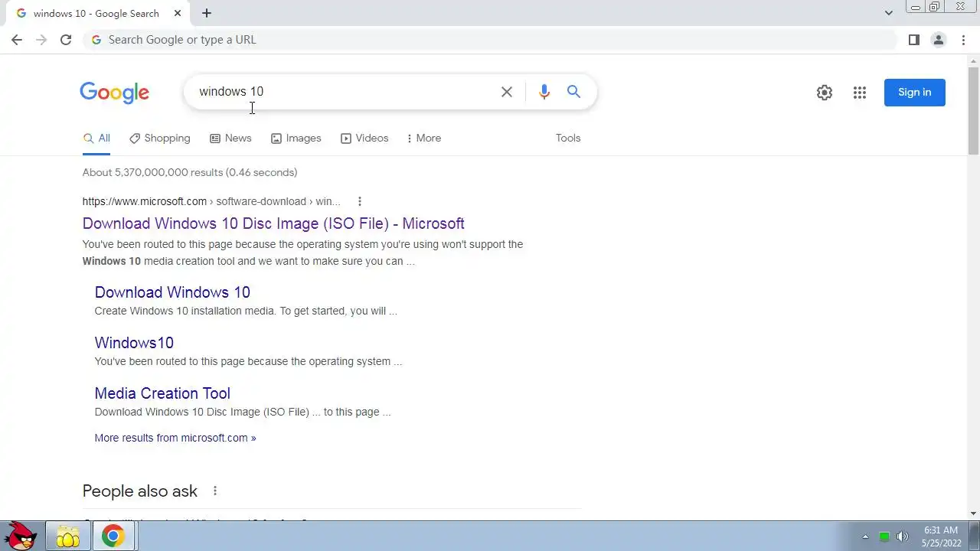The height and width of the screenshot is (551, 980).
Task: Open the Windows10 sitelink
Action: (134, 343)
